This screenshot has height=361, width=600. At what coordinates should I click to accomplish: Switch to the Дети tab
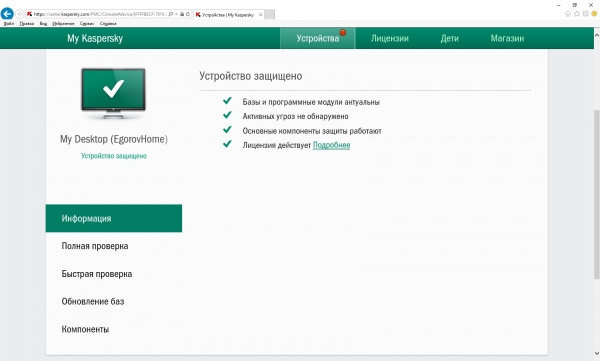point(449,38)
